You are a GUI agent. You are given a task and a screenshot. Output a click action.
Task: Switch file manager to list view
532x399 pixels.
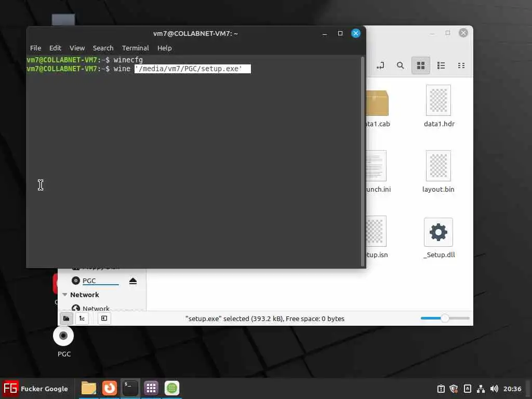pyautogui.click(x=441, y=65)
